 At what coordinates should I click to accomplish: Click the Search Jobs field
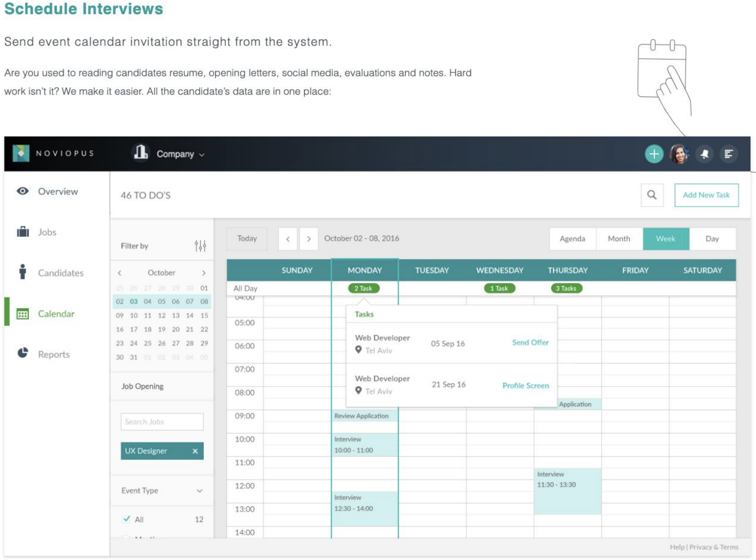pos(162,422)
